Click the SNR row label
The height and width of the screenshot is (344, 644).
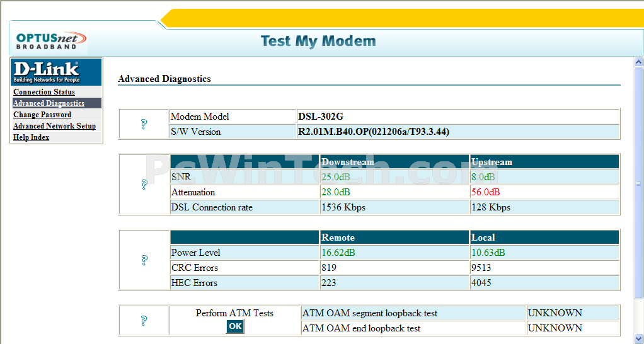click(181, 177)
